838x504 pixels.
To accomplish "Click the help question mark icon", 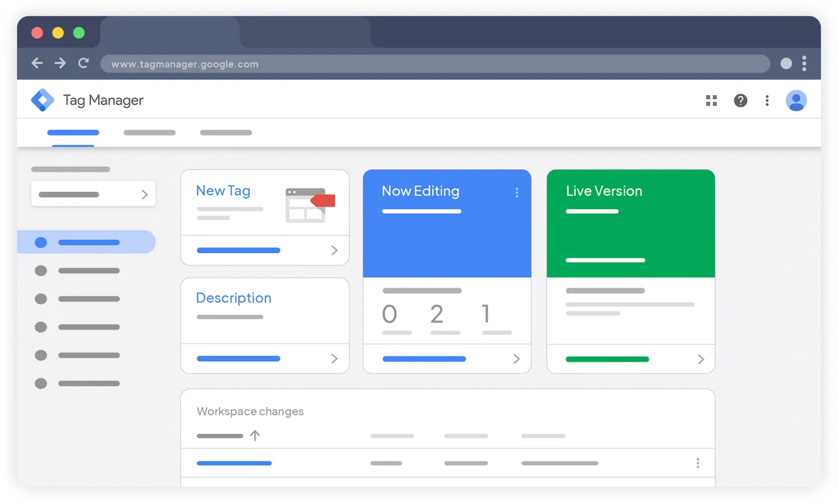I will [740, 100].
